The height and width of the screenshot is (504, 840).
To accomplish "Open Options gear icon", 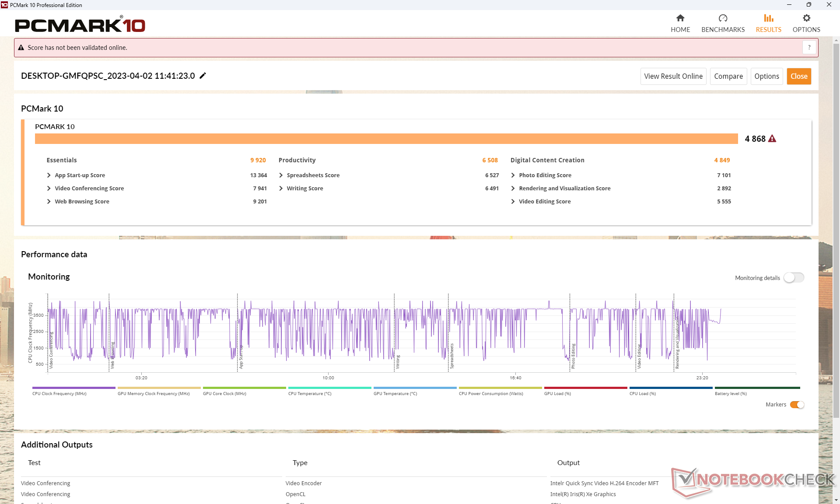I will 806,18.
